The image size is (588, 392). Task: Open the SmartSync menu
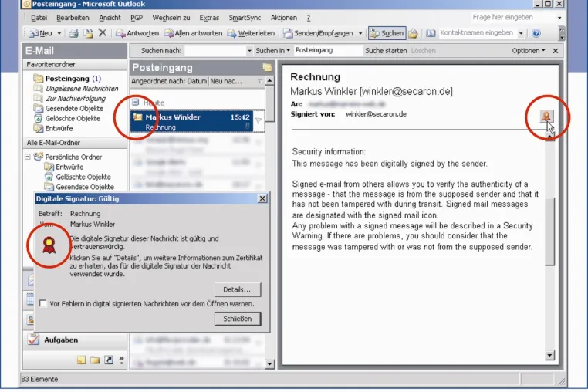pos(245,18)
